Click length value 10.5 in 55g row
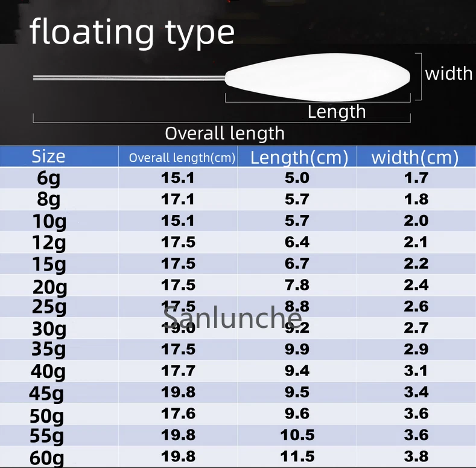Screen dimensions: 476x468 coord(297,435)
